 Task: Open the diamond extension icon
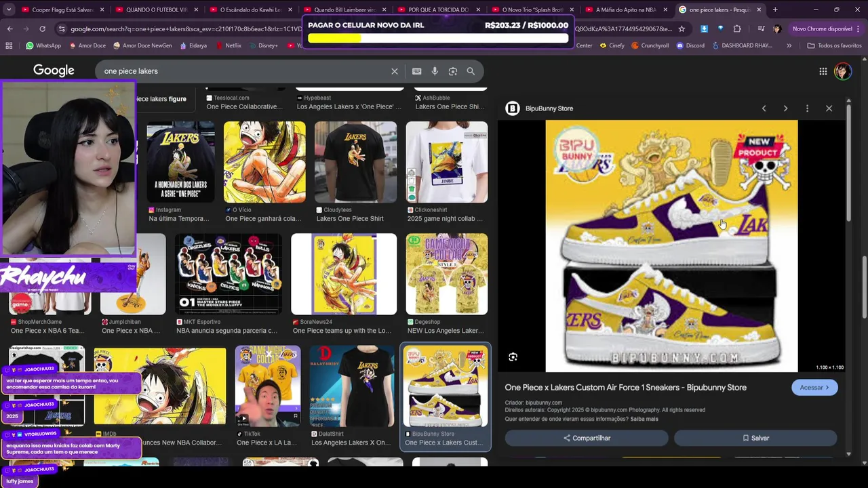720,29
